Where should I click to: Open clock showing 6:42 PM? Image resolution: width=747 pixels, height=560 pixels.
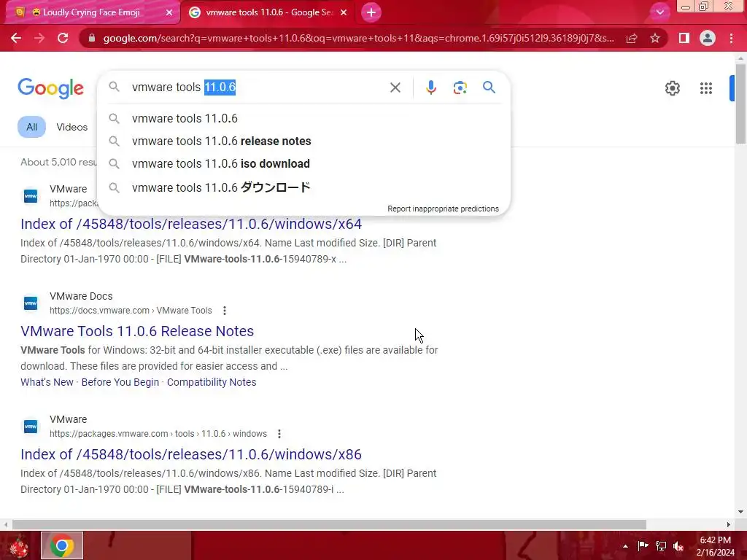pyautogui.click(x=715, y=545)
